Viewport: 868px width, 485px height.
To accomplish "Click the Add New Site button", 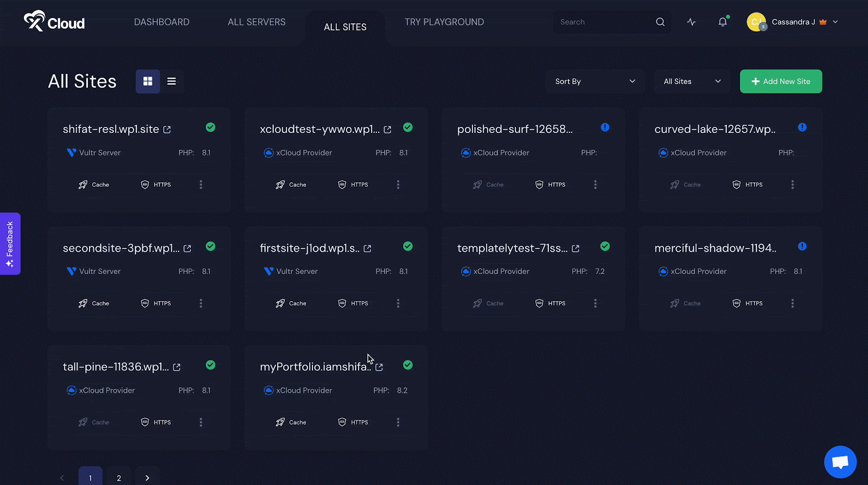I will [781, 81].
